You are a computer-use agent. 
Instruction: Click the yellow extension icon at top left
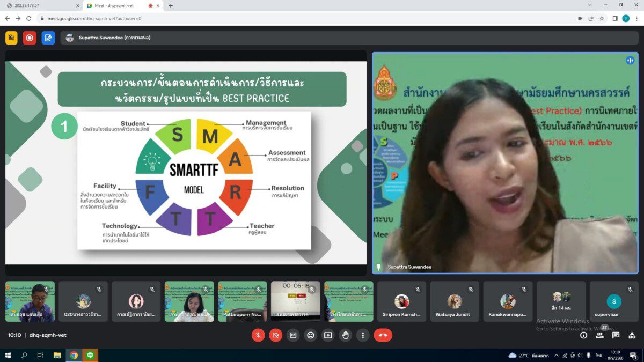11,38
